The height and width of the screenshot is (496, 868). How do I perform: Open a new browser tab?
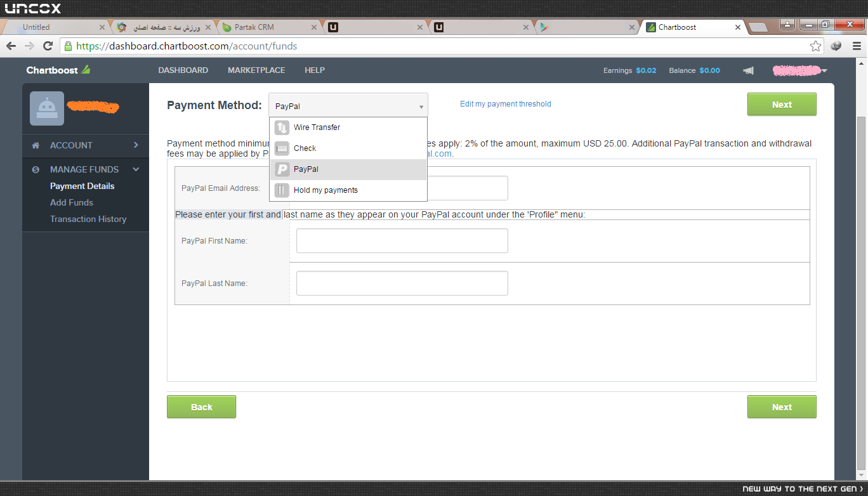click(758, 27)
